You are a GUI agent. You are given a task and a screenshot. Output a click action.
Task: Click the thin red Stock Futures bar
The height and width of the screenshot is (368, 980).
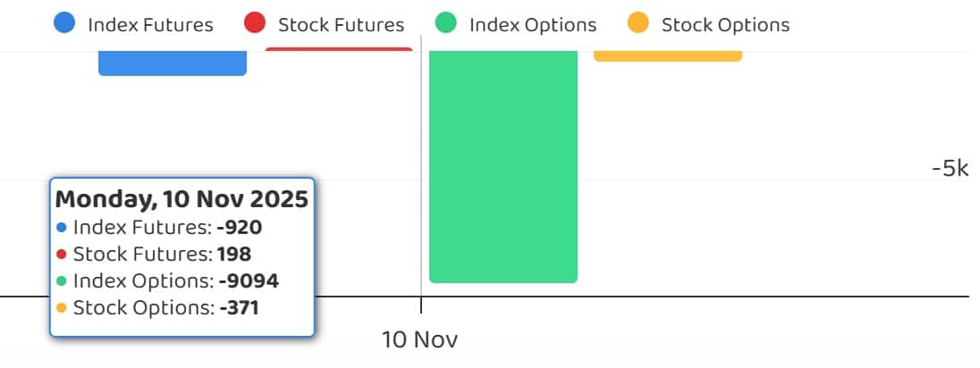339,49
